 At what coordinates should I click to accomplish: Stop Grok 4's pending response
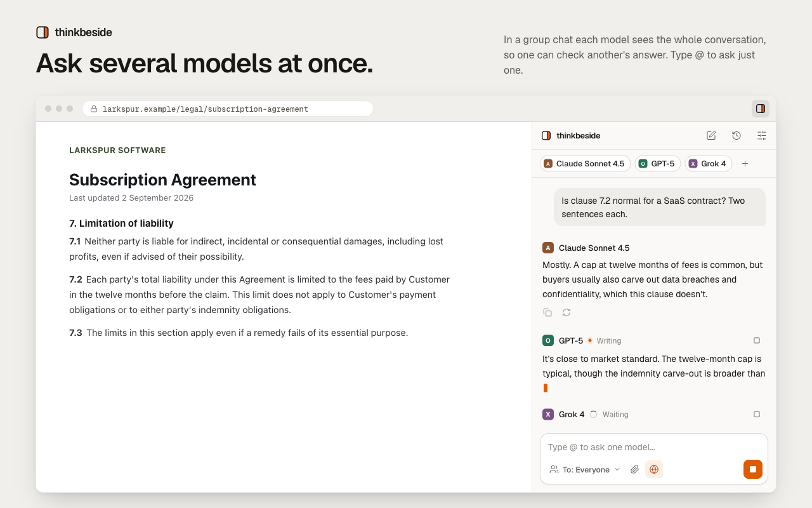click(x=757, y=414)
